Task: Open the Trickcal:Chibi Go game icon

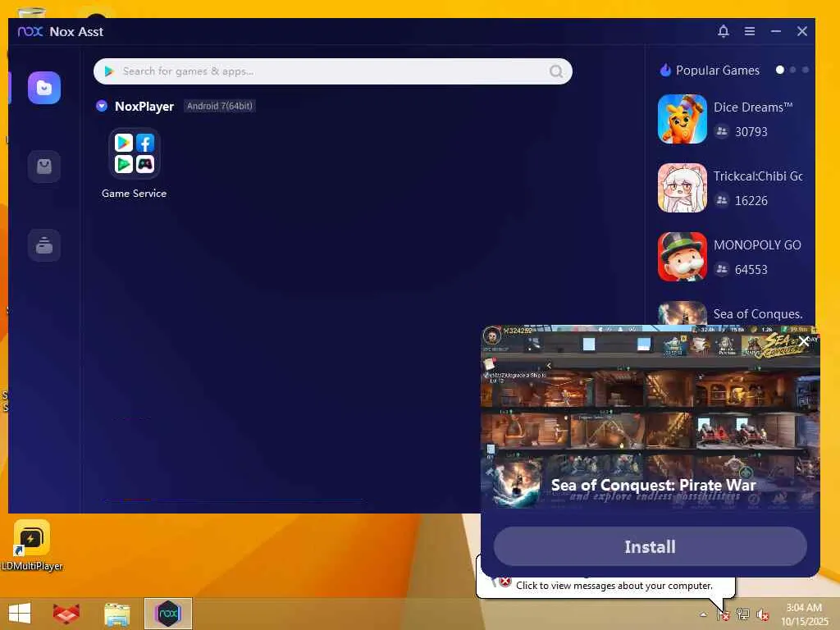Action: 682,188
